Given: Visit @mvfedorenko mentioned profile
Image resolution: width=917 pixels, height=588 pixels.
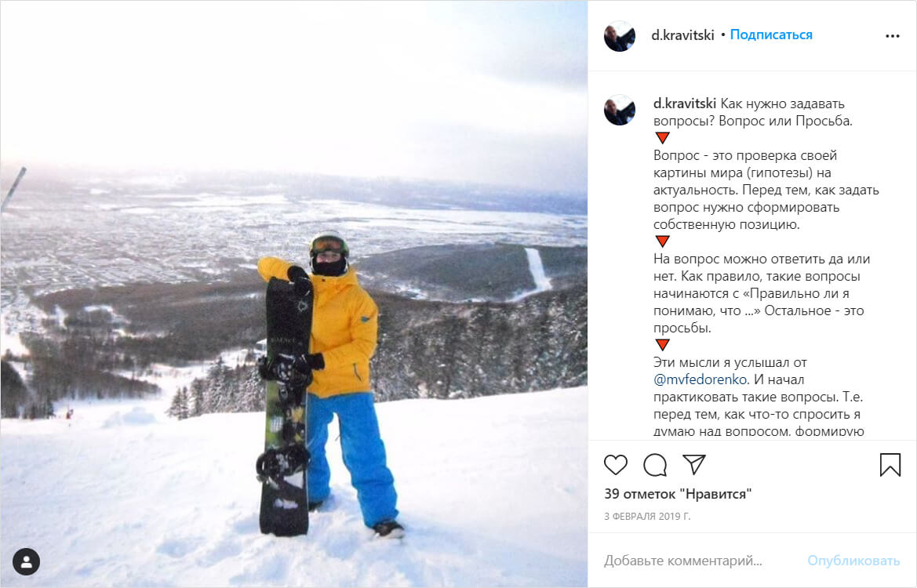Looking at the screenshot, I should click(700, 379).
